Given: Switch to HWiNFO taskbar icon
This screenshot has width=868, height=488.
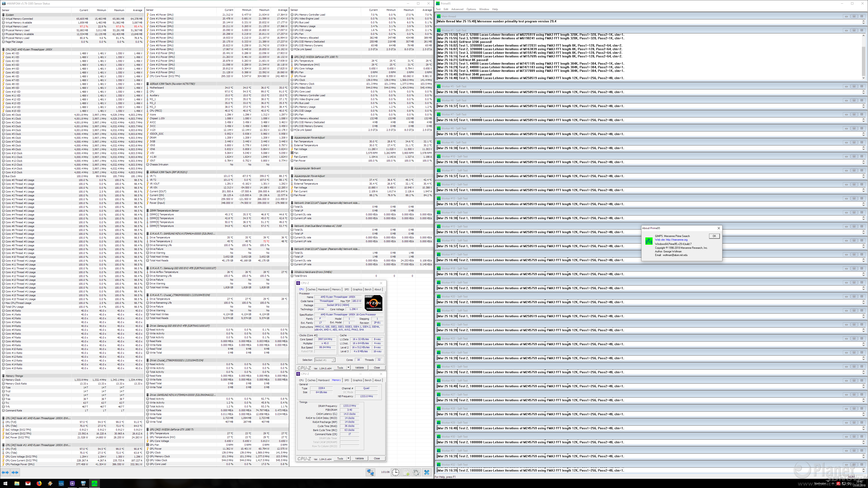Looking at the screenshot, I should point(84,484).
